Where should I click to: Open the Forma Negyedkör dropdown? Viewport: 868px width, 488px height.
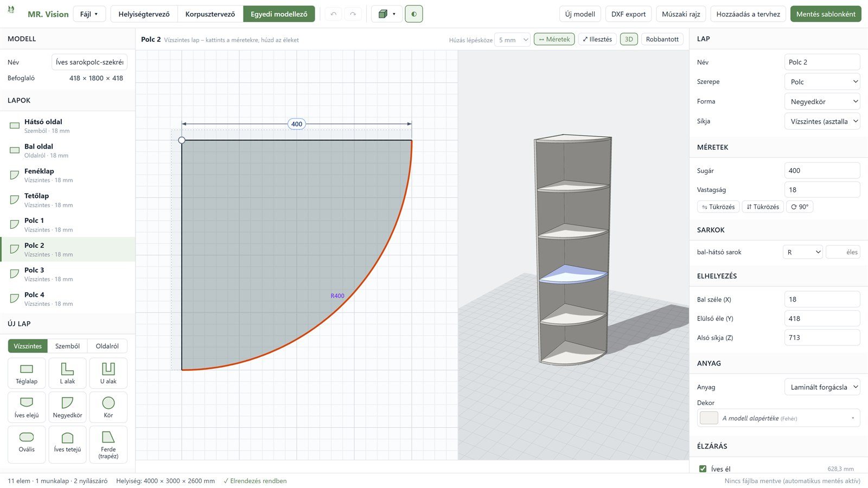pyautogui.click(x=822, y=101)
